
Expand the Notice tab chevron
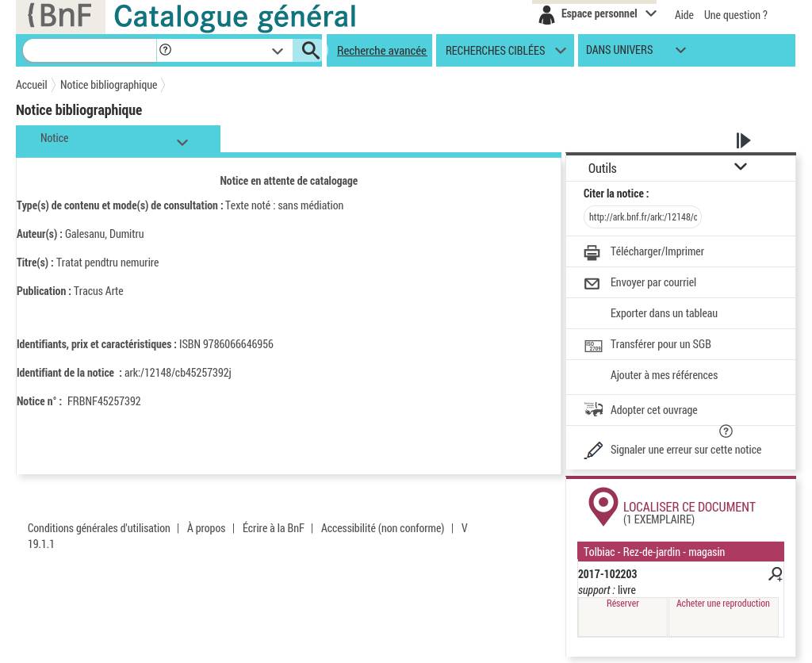pyautogui.click(x=182, y=143)
